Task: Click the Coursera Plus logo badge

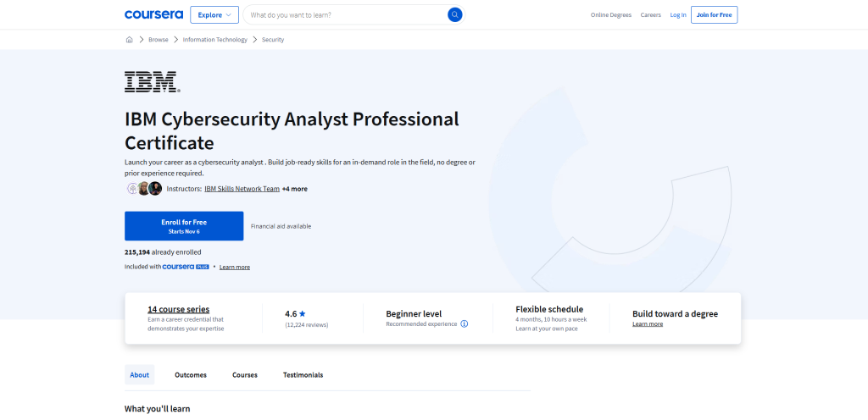Action: (x=186, y=267)
